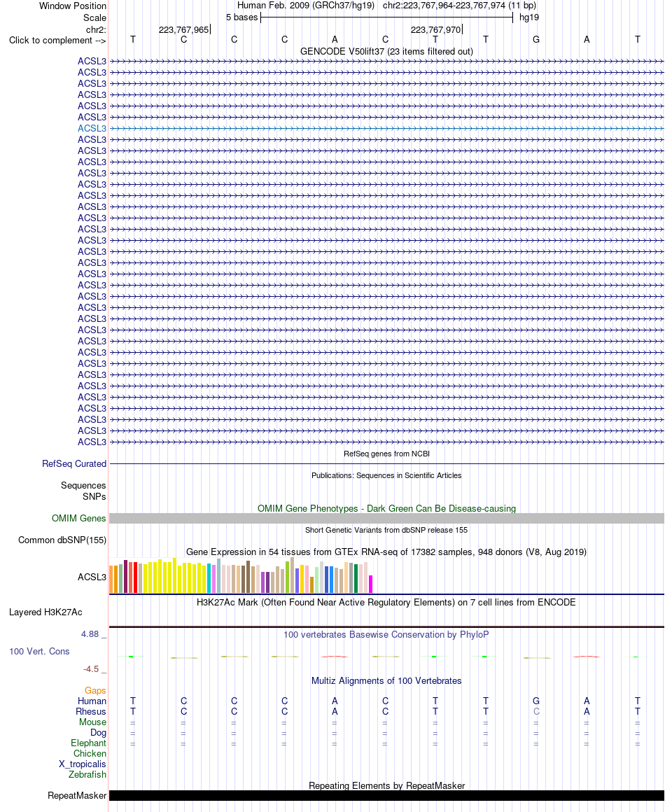This screenshot has height=812, width=665.
Task: Open the RefSeq Curated track label
Action: point(74,464)
